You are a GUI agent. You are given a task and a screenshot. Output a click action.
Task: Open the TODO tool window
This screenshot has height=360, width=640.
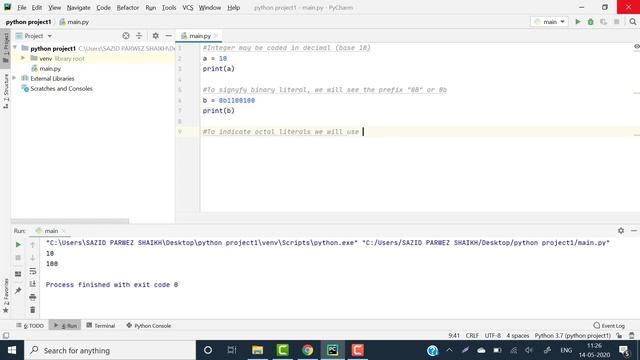(30, 326)
